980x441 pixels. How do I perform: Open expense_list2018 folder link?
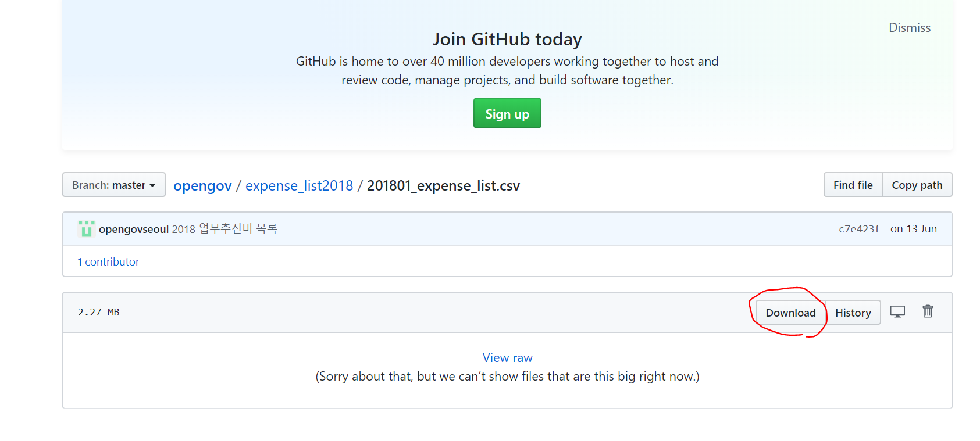[299, 186]
